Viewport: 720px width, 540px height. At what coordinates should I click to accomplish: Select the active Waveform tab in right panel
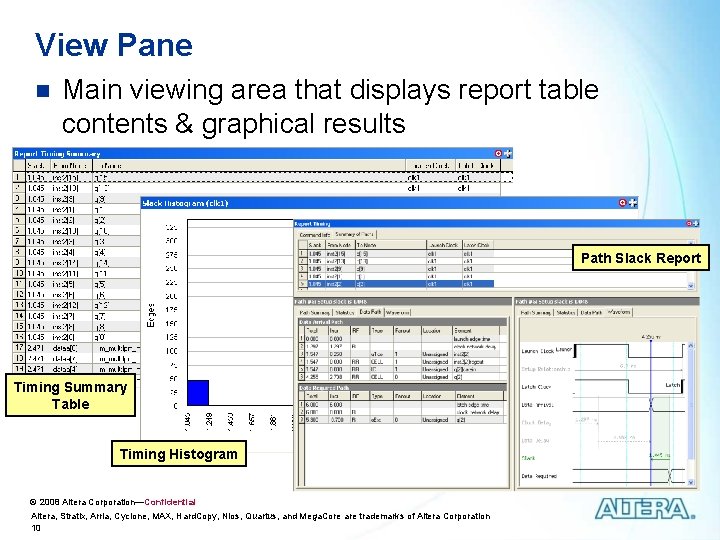[619, 312]
